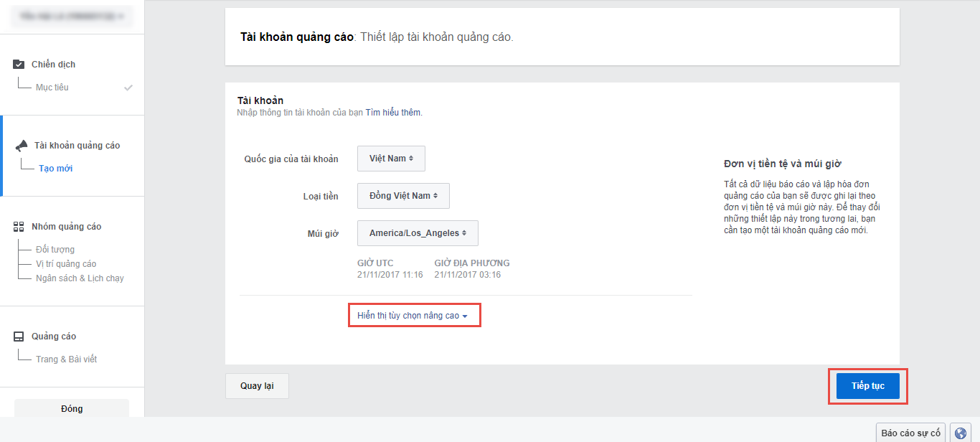Viewport: 980px width, 442px height.
Task: Click the globe icon at bottom right
Action: pyautogui.click(x=961, y=433)
